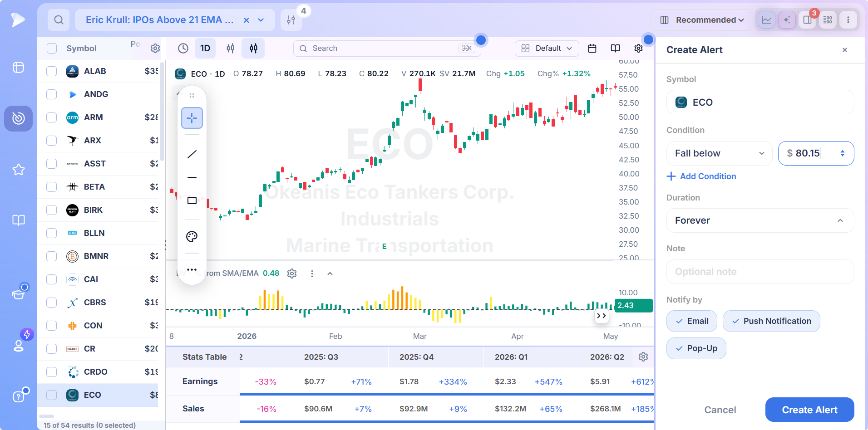This screenshot has height=430, width=868.
Task: Click the Create Alert button
Action: 809,410
